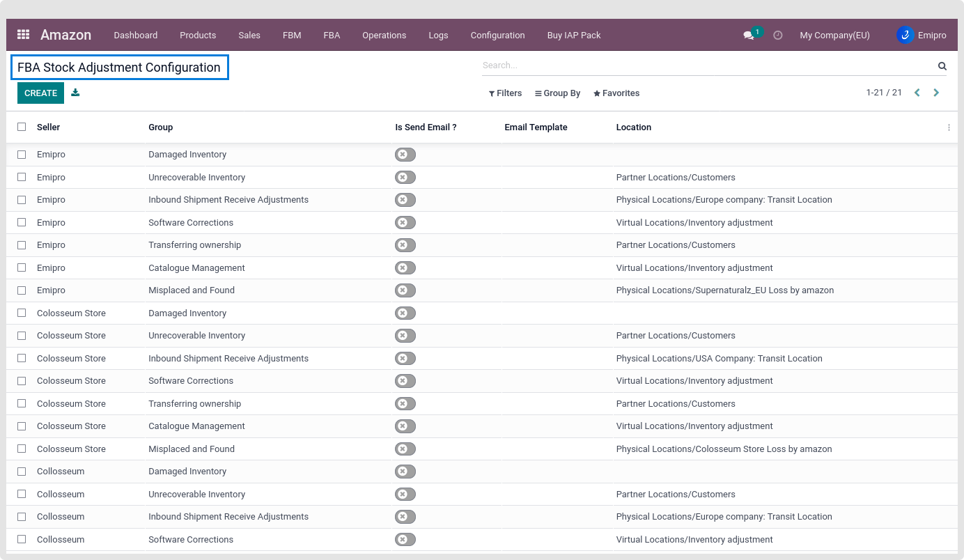Open the Favorites dropdown

click(x=616, y=93)
